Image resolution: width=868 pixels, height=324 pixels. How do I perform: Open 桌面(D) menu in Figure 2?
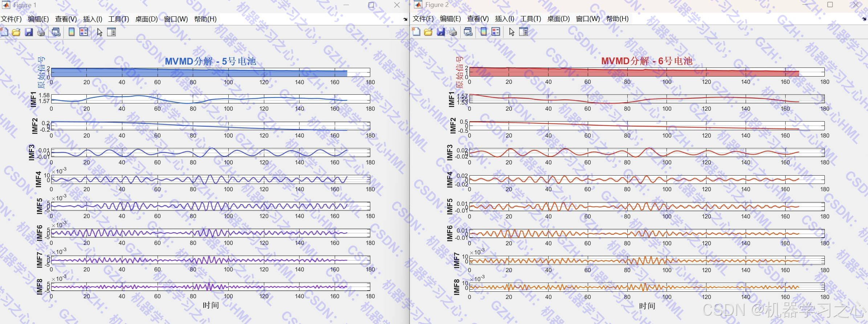[558, 19]
